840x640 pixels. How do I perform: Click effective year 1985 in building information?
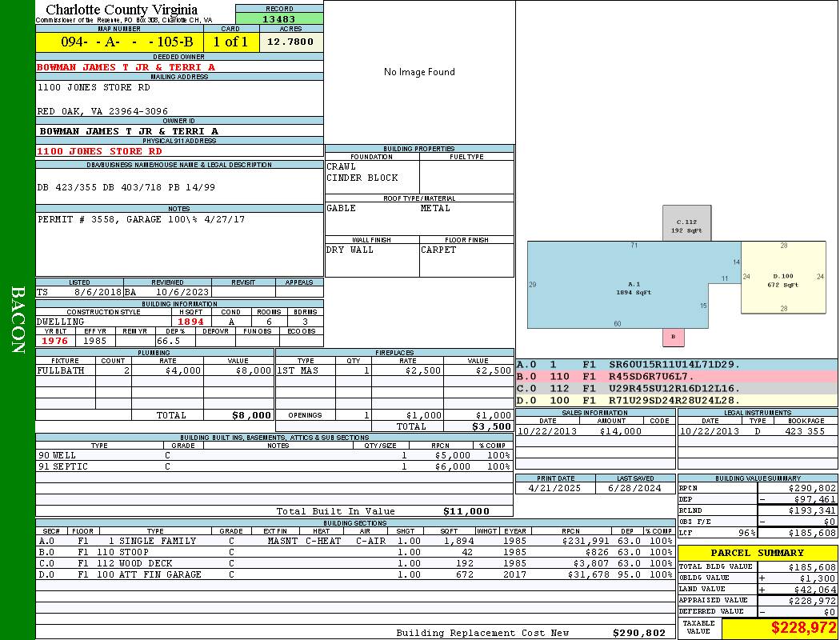(95, 341)
